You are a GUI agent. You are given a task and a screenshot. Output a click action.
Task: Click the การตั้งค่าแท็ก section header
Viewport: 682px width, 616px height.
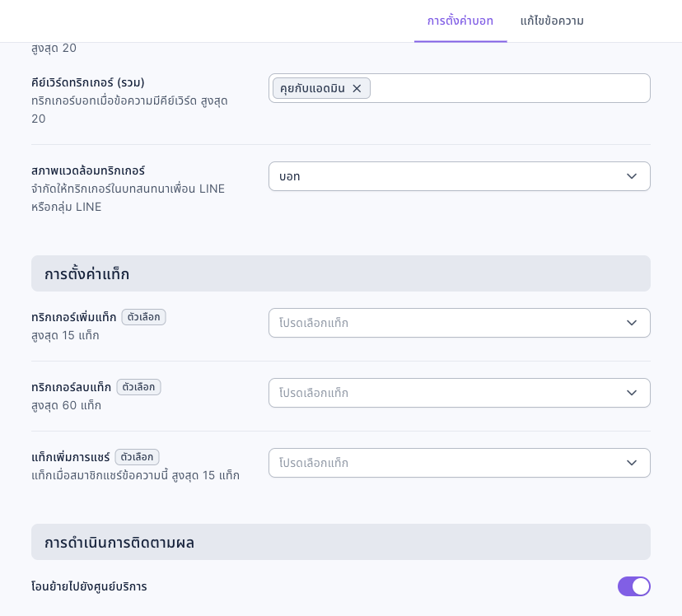340,273
